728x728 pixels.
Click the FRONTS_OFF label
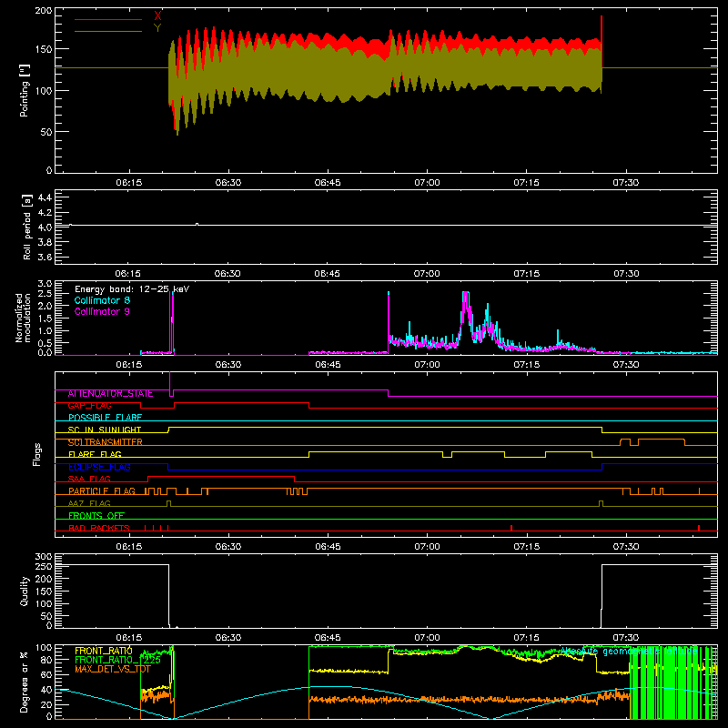[96, 516]
